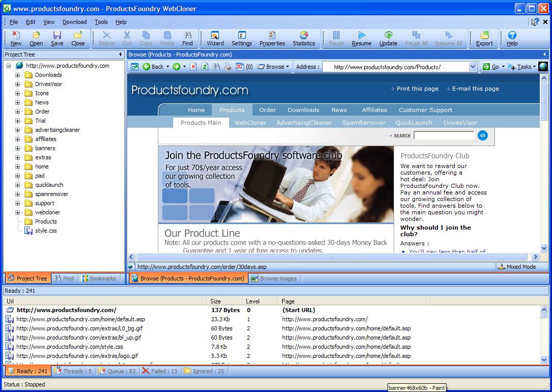Select the quicklaunch folder in the project tree

click(49, 185)
